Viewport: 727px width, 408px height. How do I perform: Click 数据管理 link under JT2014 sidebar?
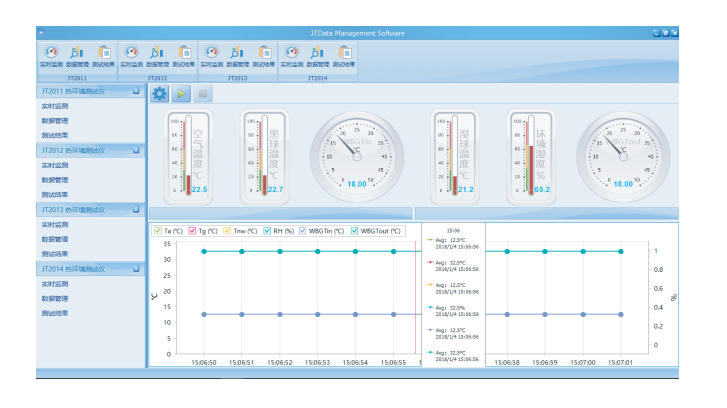tap(55, 298)
